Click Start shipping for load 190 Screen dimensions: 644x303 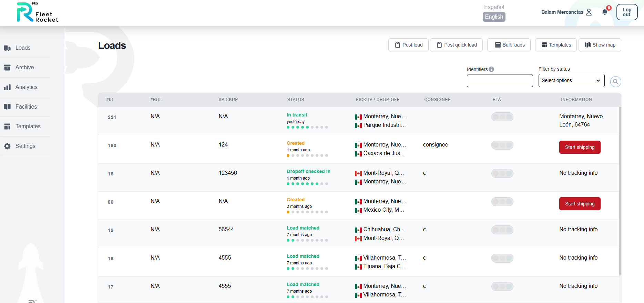point(580,147)
